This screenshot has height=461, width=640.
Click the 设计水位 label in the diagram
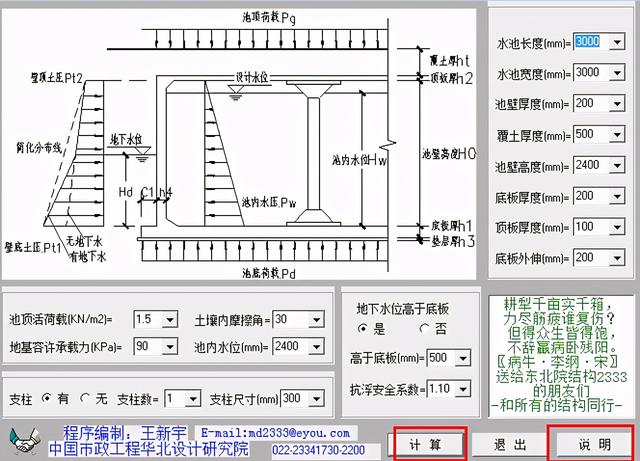(x=252, y=78)
